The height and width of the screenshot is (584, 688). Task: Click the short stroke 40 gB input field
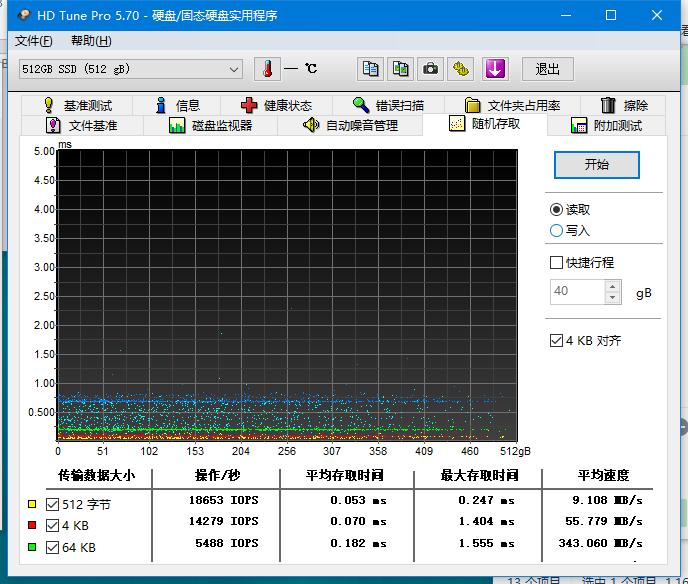[x=578, y=291]
